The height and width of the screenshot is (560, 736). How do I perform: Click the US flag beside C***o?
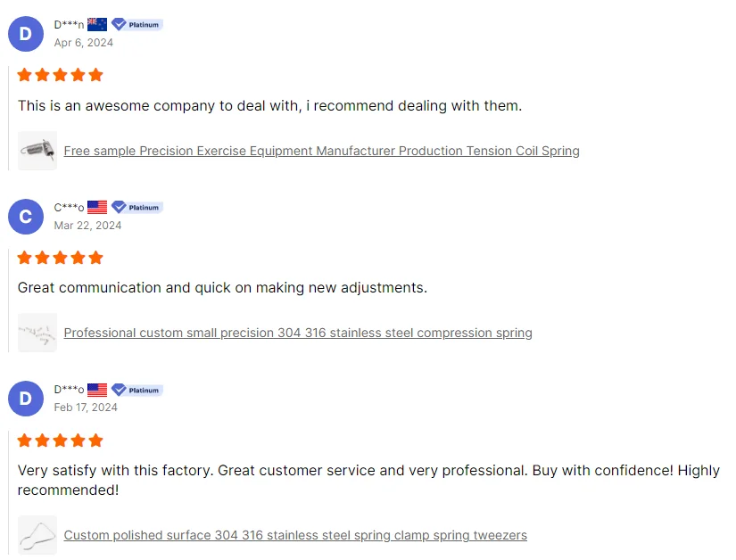[97, 207]
